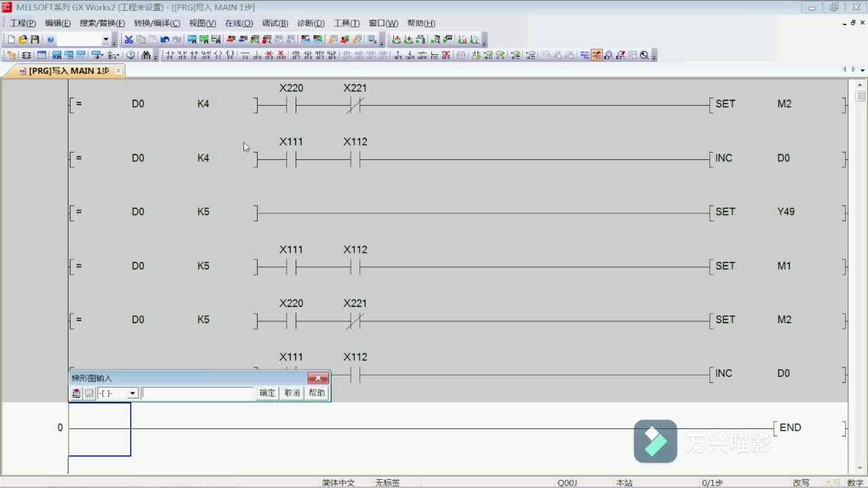Insert normally closed contact F6 icon
This screenshot has width=868, height=488.
194,55
